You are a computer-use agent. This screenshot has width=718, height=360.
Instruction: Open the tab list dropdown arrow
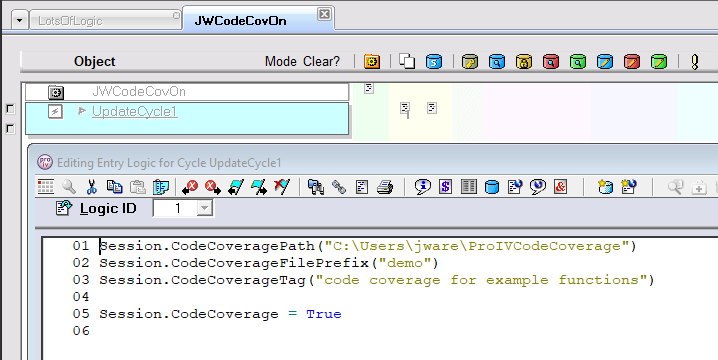coord(19,21)
